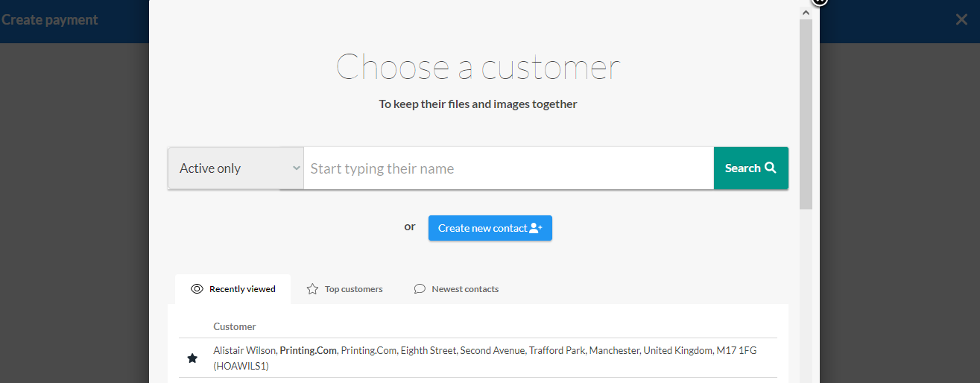This screenshot has width=980, height=383.
Task: Click the eye icon on Recently viewed tab
Action: click(197, 288)
